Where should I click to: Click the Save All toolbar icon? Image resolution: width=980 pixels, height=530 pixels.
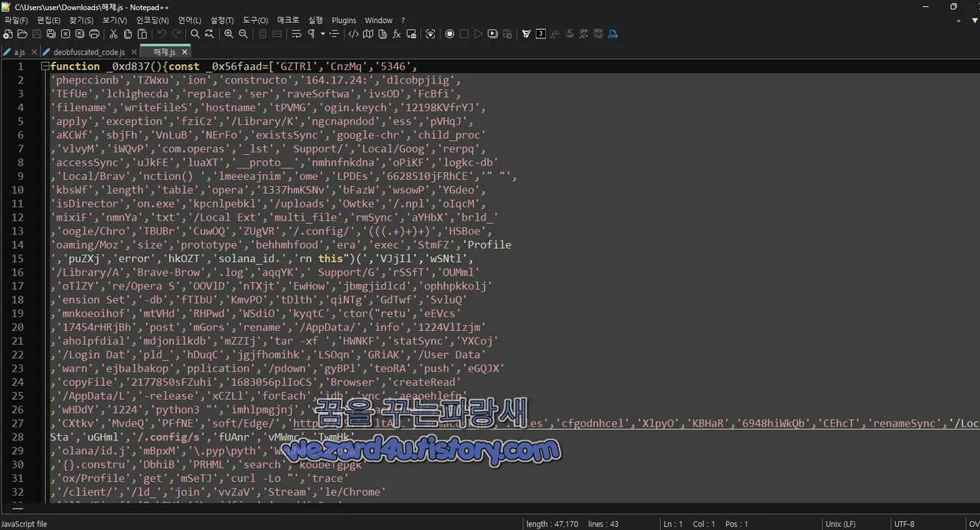[51, 34]
